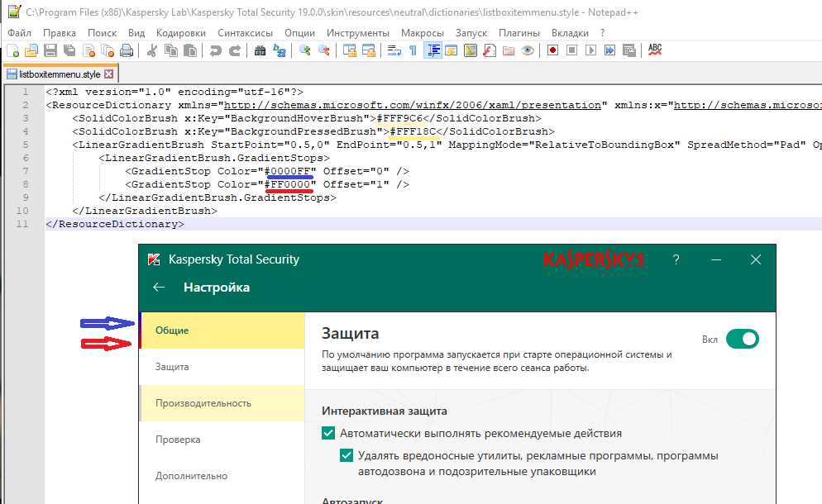Select the listboxitemmenu.style document tab
822x504 pixels.
point(52,74)
